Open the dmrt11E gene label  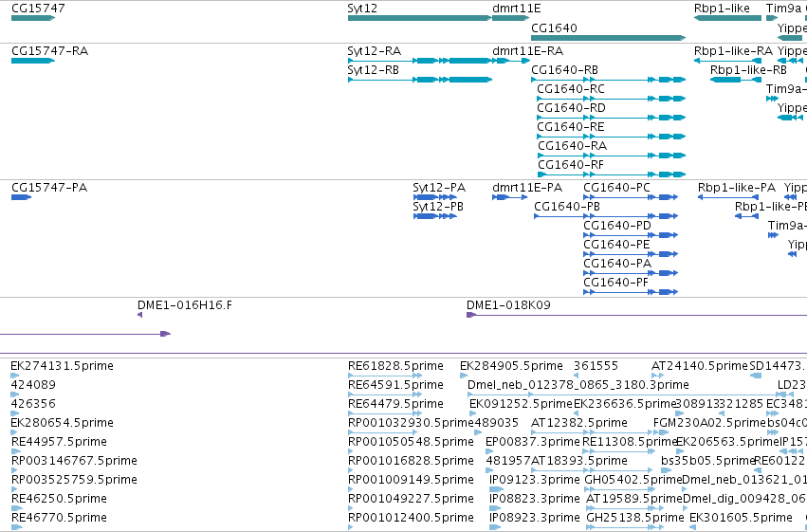tap(516, 9)
